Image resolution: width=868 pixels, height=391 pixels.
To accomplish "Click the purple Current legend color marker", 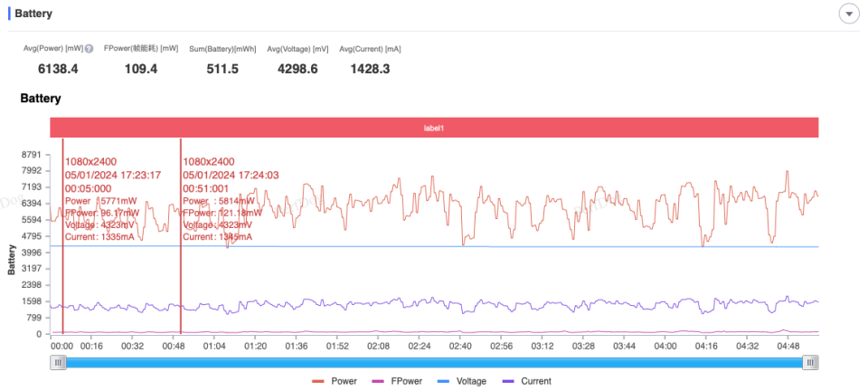I will point(507,382).
